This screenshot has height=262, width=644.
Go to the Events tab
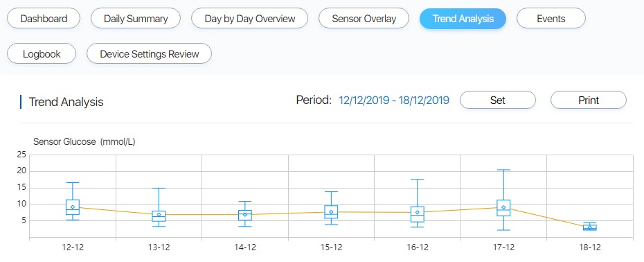click(x=551, y=19)
